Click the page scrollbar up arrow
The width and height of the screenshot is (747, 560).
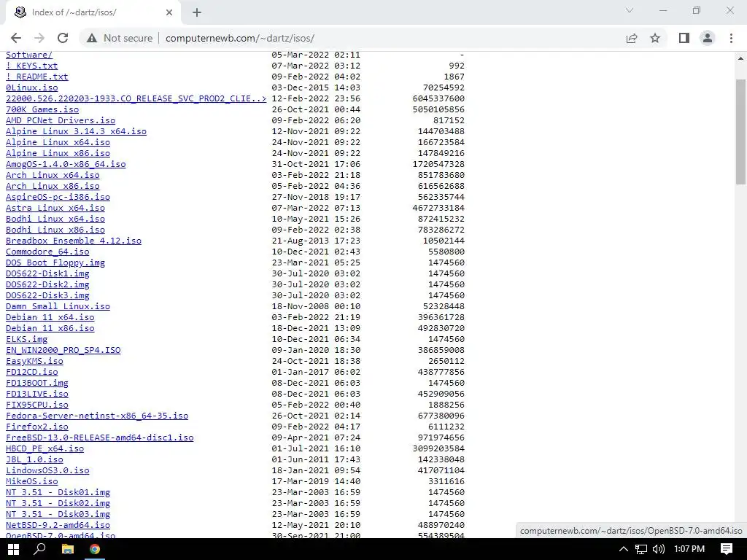tap(741, 58)
